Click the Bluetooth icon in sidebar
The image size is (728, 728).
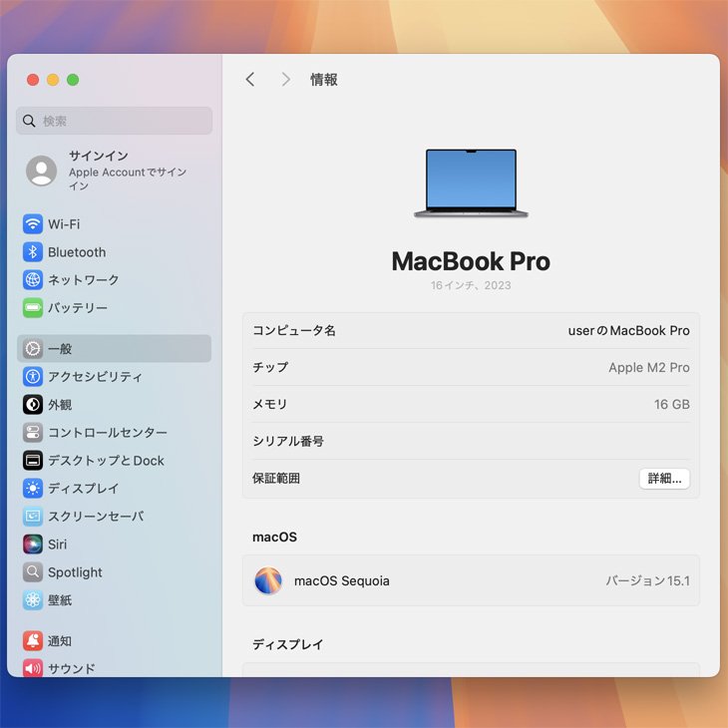pos(33,252)
